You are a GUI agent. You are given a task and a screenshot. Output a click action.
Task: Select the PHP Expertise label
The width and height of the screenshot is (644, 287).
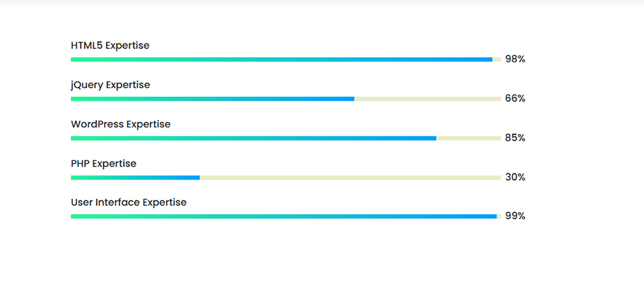(x=103, y=164)
